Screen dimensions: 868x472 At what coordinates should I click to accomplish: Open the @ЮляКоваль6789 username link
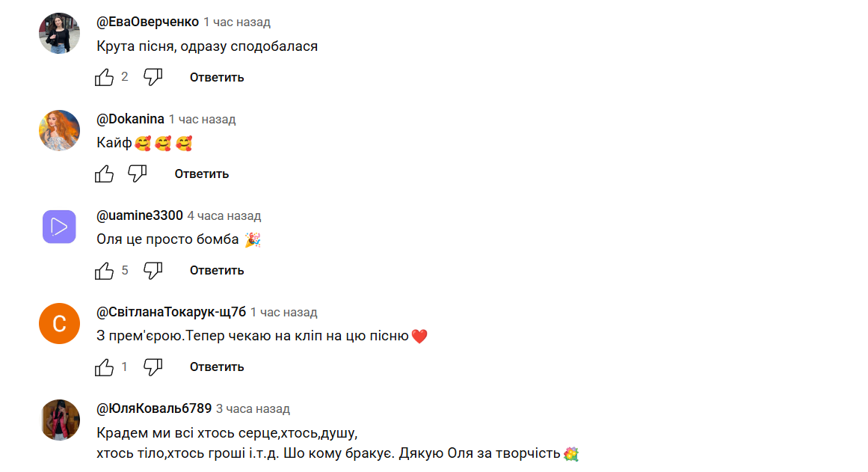coord(154,409)
